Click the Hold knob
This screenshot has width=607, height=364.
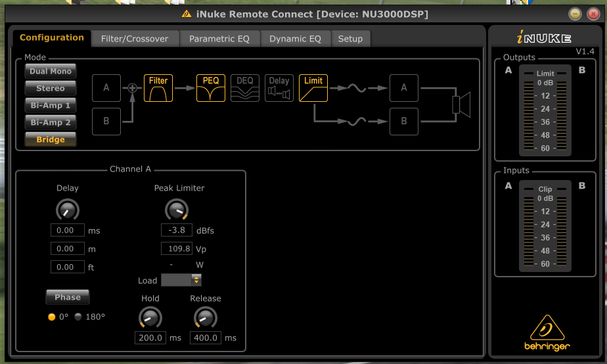click(x=150, y=318)
